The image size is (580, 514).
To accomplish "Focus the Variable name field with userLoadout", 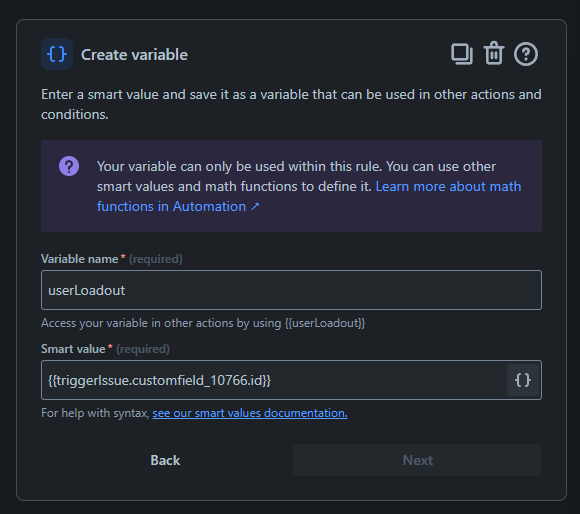I will click(x=291, y=290).
